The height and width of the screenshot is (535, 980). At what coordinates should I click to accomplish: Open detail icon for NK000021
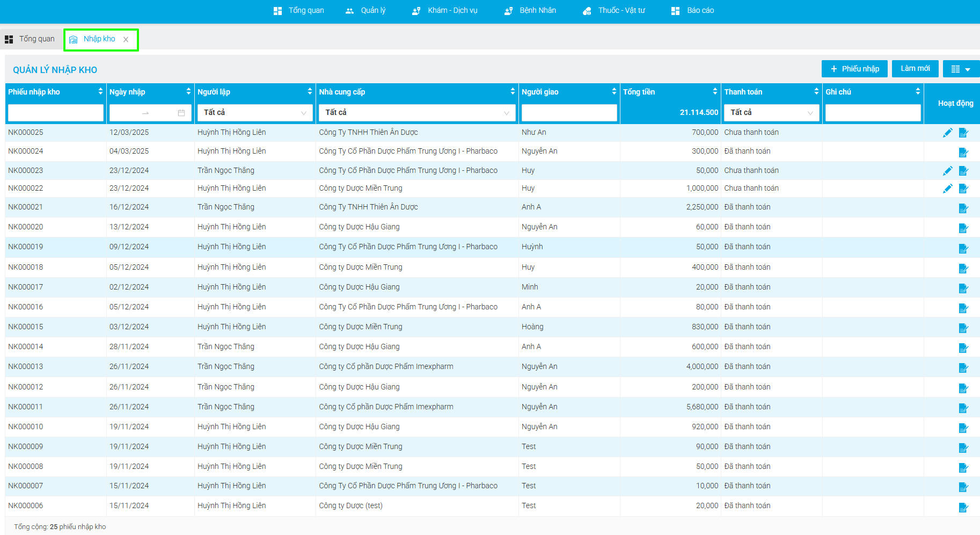pos(963,208)
